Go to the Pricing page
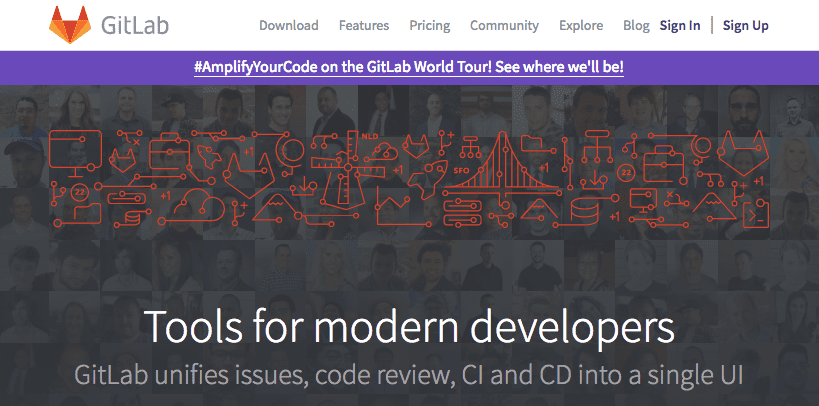This screenshot has height=406, width=819. [430, 26]
